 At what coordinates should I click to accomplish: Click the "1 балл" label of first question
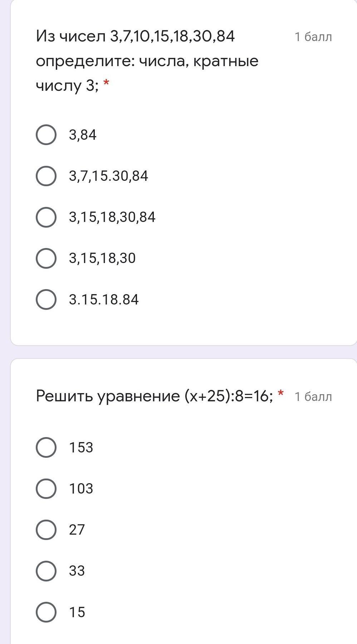[313, 37]
